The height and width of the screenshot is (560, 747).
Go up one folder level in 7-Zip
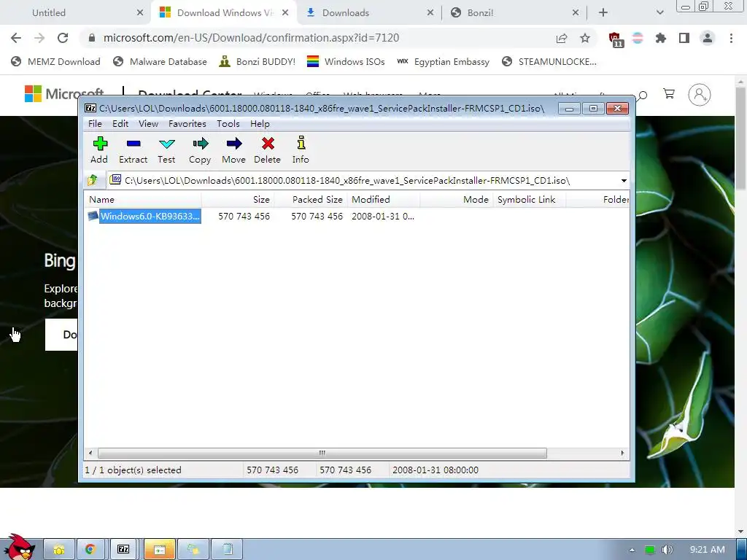(x=93, y=180)
